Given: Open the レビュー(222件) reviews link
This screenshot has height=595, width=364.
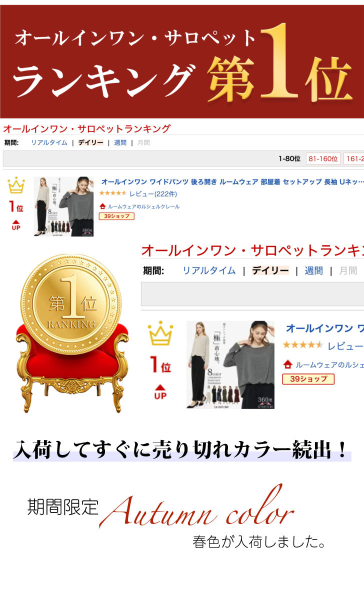Looking at the screenshot, I should [153, 194].
